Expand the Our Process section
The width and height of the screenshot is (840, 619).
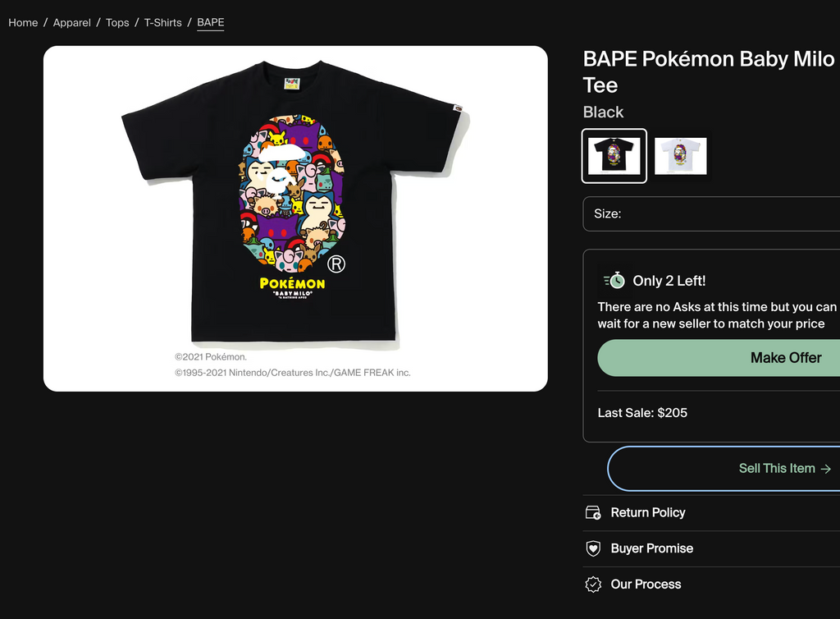(646, 585)
